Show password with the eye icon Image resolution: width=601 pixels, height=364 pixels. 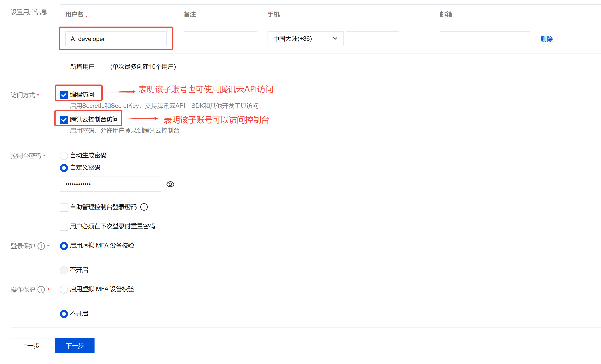170,184
